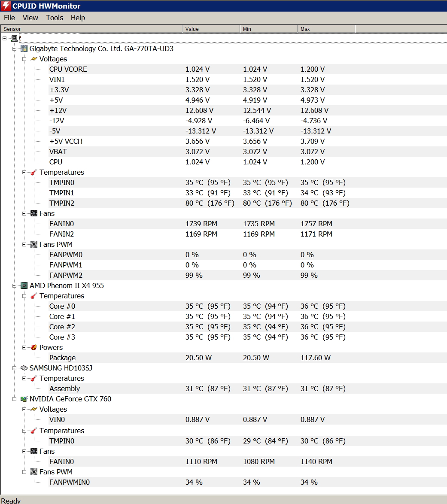Click the Ready status bar text
Image resolution: width=447 pixels, height=504 pixels.
point(11,501)
